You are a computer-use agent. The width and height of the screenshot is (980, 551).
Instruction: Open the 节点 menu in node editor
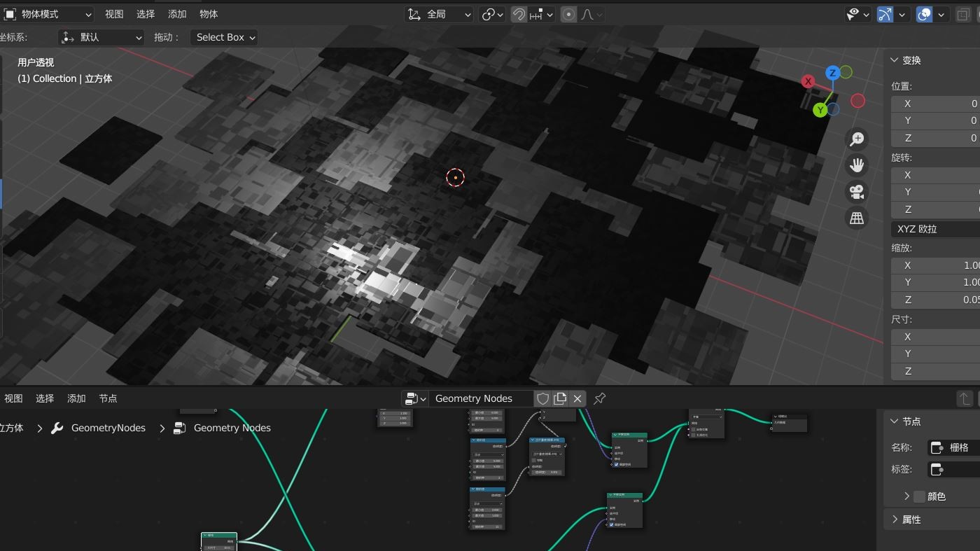click(108, 398)
